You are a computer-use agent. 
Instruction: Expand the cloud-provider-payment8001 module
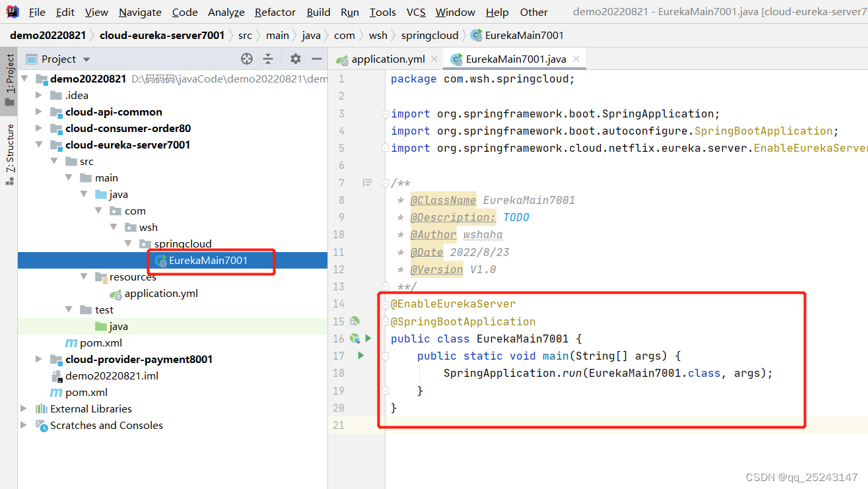39,359
